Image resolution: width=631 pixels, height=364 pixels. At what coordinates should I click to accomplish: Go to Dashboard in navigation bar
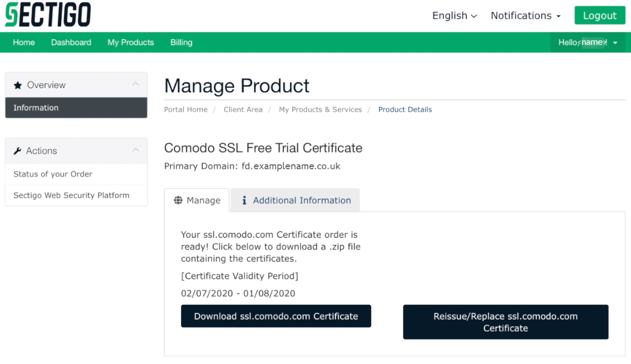[71, 43]
